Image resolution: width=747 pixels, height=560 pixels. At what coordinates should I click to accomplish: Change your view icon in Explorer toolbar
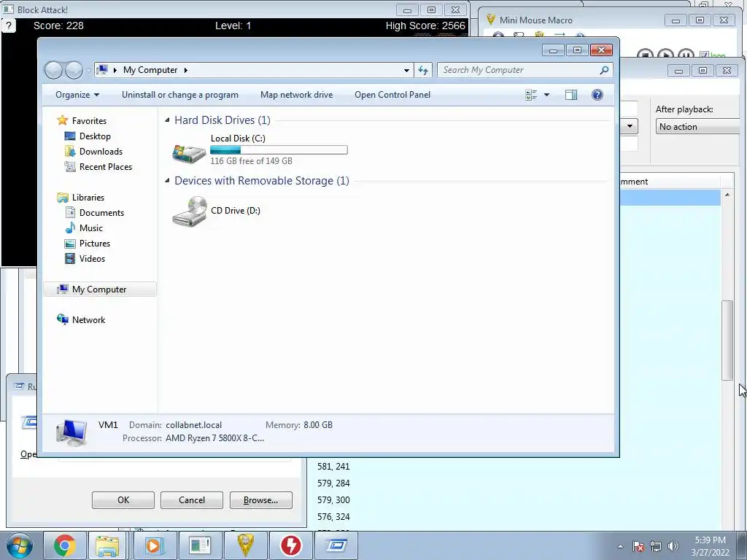click(531, 95)
